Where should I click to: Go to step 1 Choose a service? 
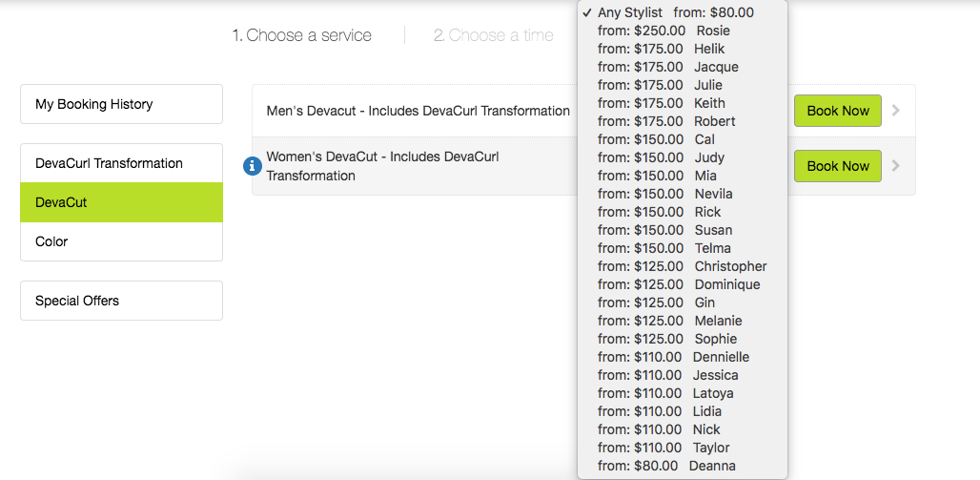302,35
